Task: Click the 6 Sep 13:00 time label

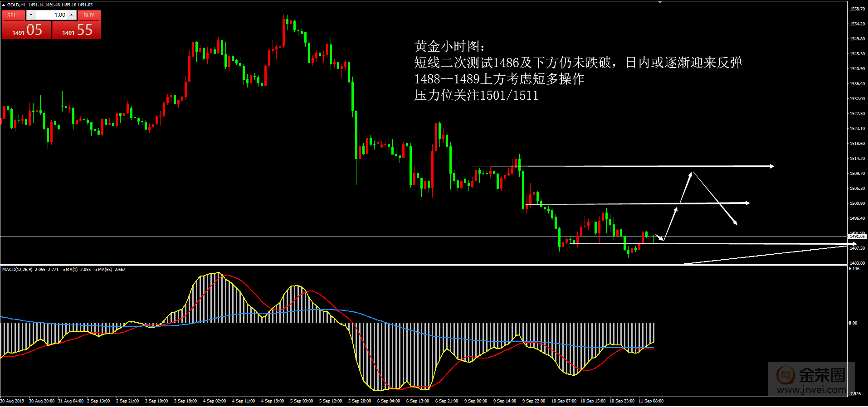Action: (418, 401)
